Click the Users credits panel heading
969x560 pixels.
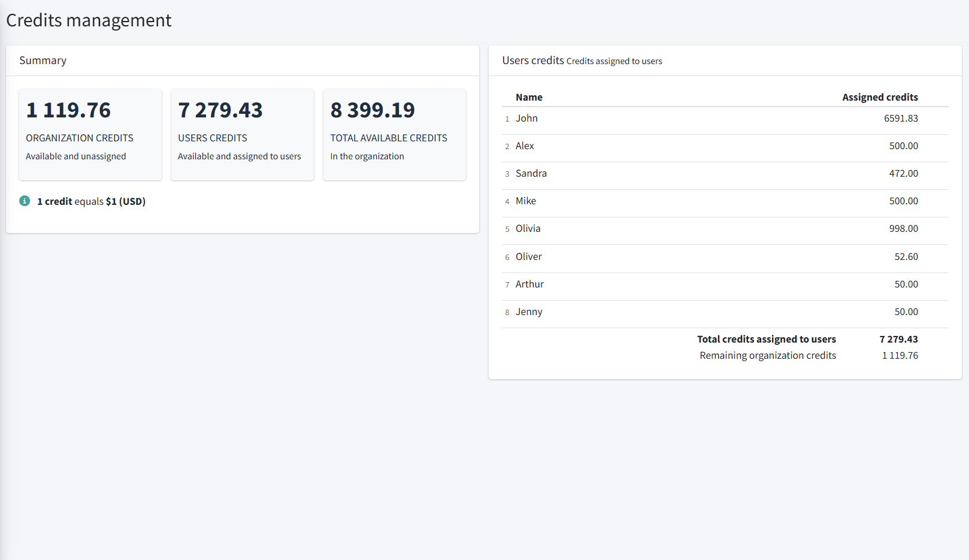pos(533,60)
